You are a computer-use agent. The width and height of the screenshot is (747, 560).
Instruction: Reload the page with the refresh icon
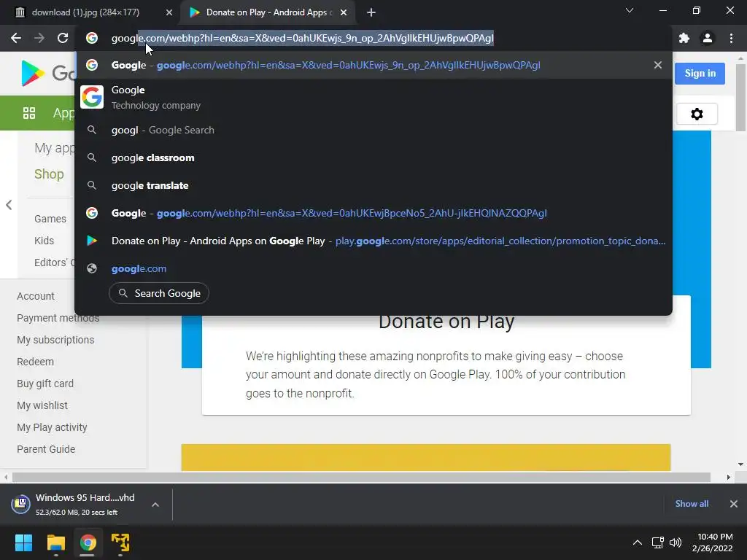tap(63, 38)
